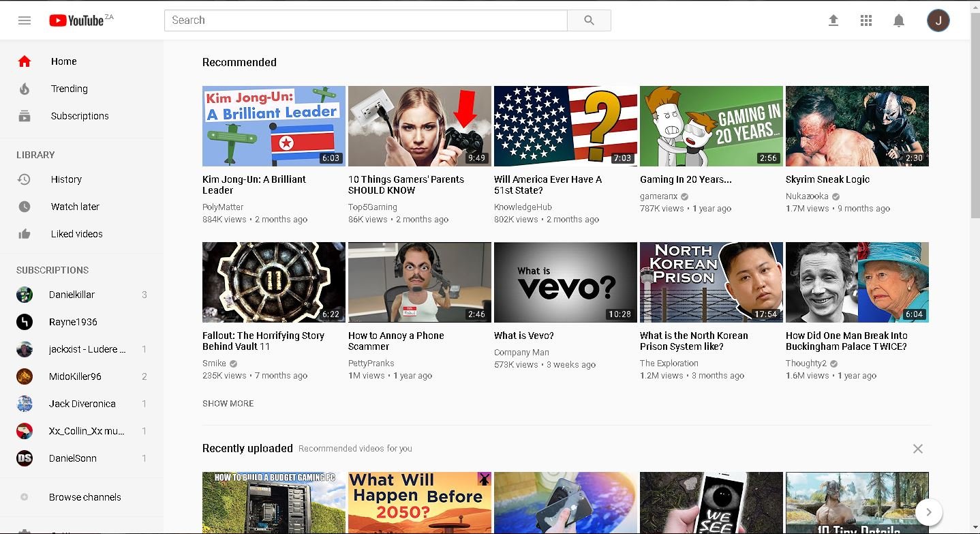The width and height of the screenshot is (980, 534).
Task: Click the Danielkillar channel avatar
Action: (25, 295)
